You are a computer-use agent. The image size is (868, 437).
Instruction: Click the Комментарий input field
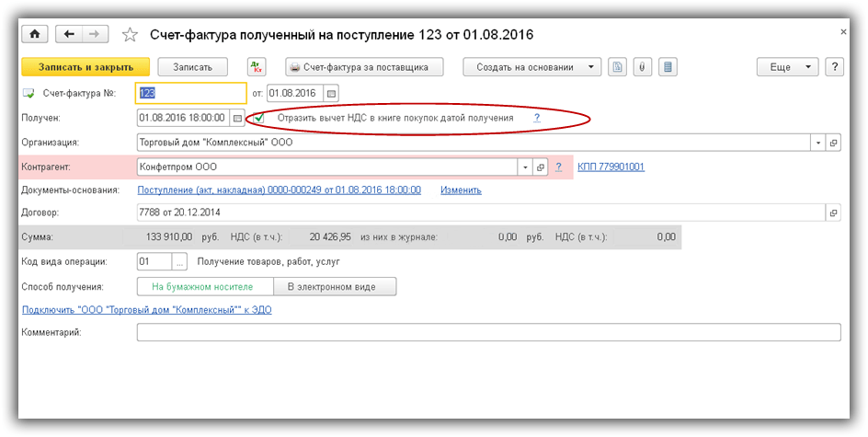point(489,332)
